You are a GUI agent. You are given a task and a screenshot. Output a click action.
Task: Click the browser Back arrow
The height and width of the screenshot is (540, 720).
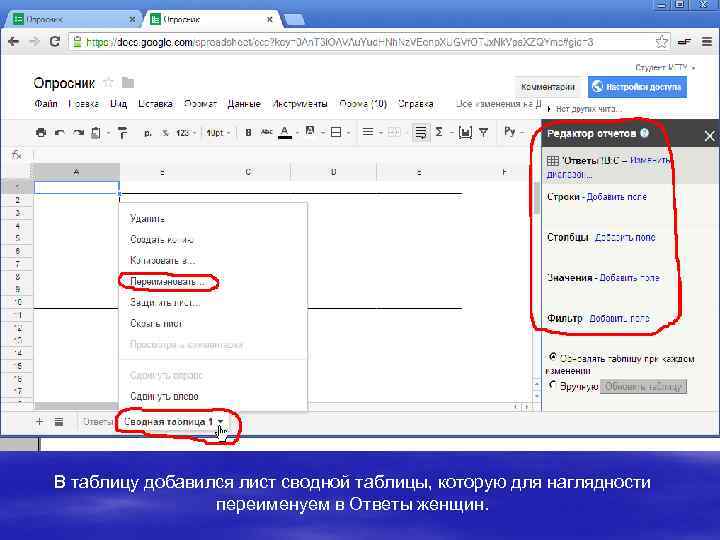coord(13,42)
